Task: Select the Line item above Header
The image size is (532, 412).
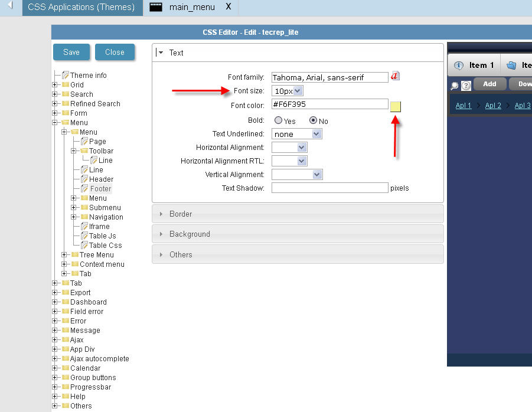Action: click(96, 170)
